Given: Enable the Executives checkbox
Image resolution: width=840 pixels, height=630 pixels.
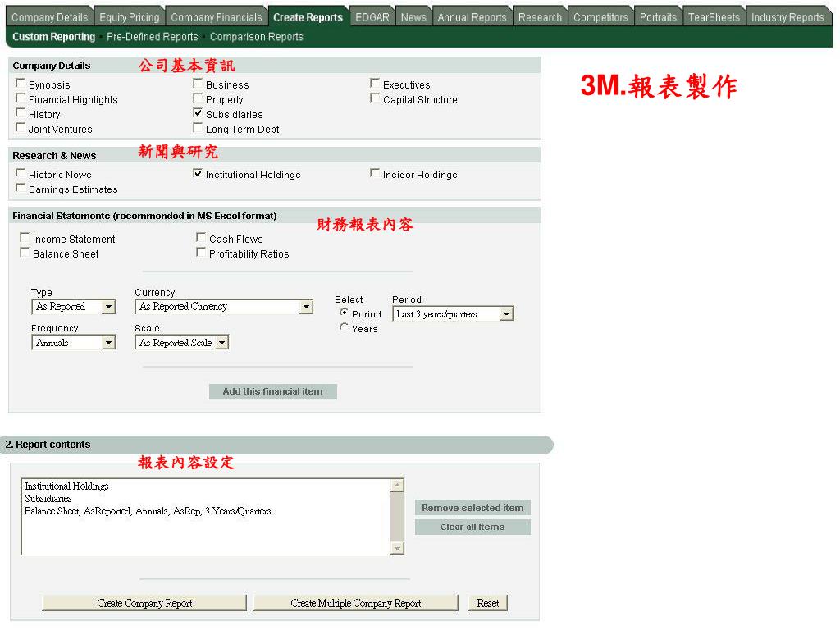Looking at the screenshot, I should pyautogui.click(x=374, y=84).
